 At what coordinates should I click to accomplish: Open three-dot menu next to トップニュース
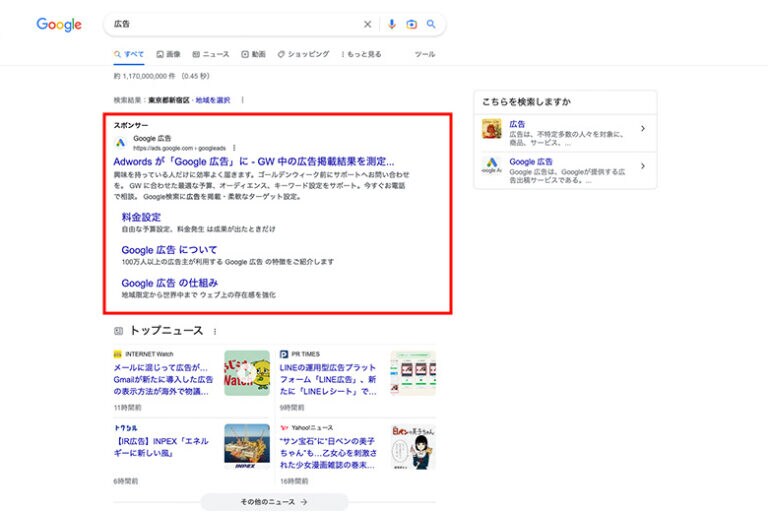coord(215,332)
